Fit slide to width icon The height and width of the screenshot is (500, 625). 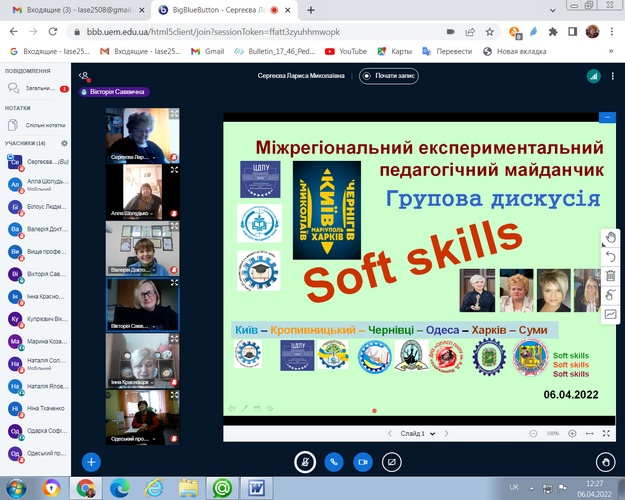click(589, 433)
